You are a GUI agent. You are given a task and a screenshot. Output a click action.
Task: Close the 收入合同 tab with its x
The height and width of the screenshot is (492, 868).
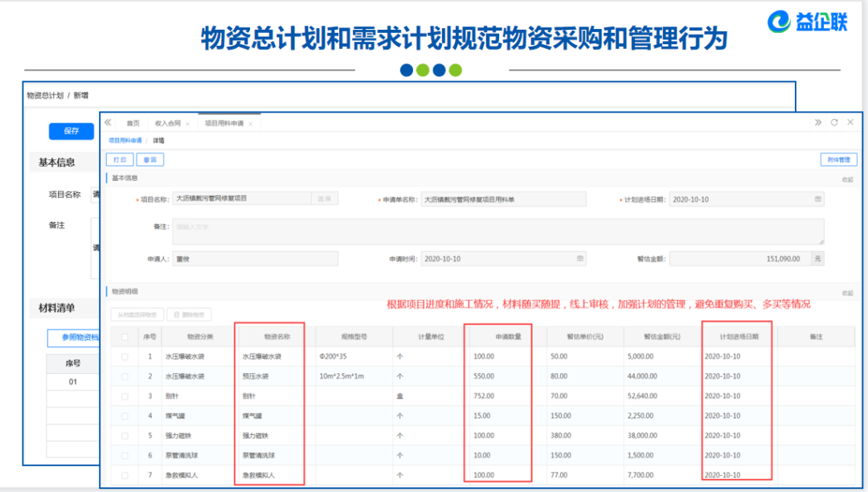[187, 124]
